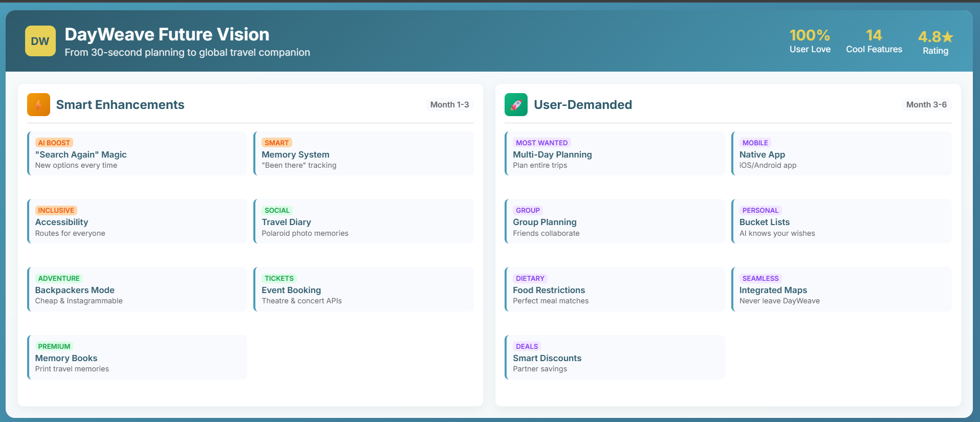The height and width of the screenshot is (422, 980).
Task: Open the Smart Discounts card
Action: tap(615, 357)
